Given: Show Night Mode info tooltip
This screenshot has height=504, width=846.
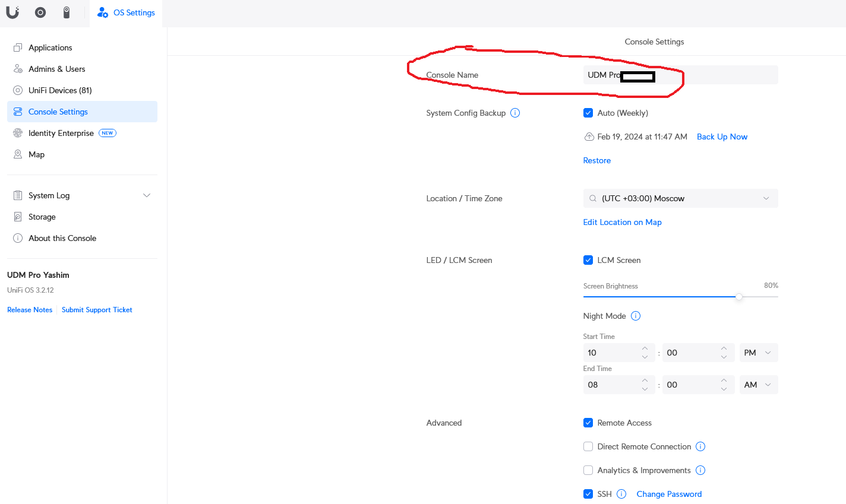Looking at the screenshot, I should pyautogui.click(x=636, y=316).
